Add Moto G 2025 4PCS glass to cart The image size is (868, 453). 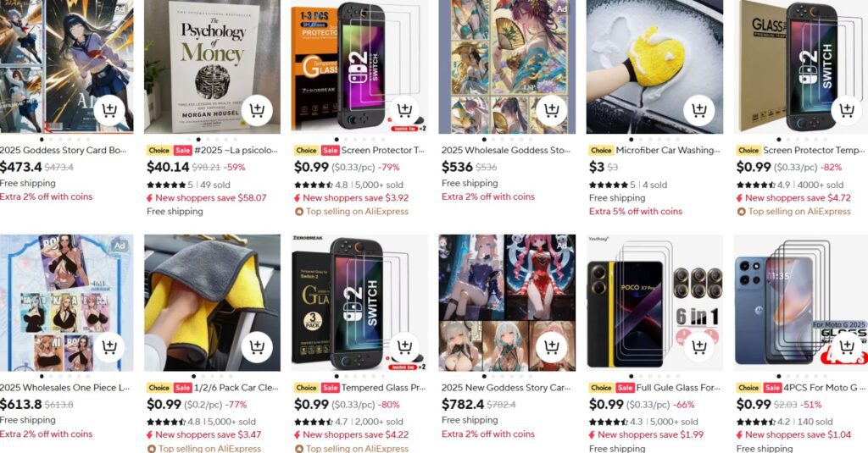tap(847, 347)
